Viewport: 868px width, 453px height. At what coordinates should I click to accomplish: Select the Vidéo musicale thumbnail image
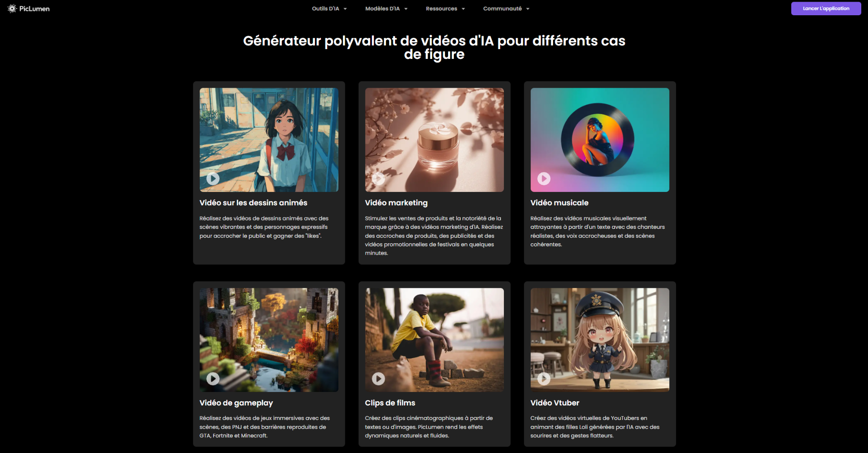click(x=599, y=140)
